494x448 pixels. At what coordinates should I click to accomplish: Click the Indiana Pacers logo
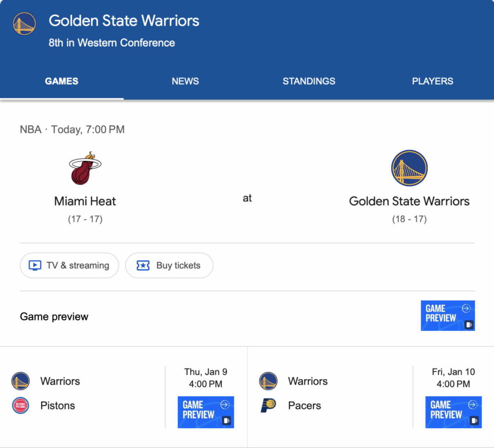coord(268,405)
